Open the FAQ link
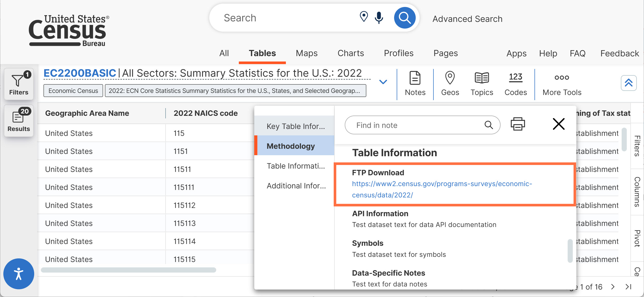644x297 pixels. (577, 54)
